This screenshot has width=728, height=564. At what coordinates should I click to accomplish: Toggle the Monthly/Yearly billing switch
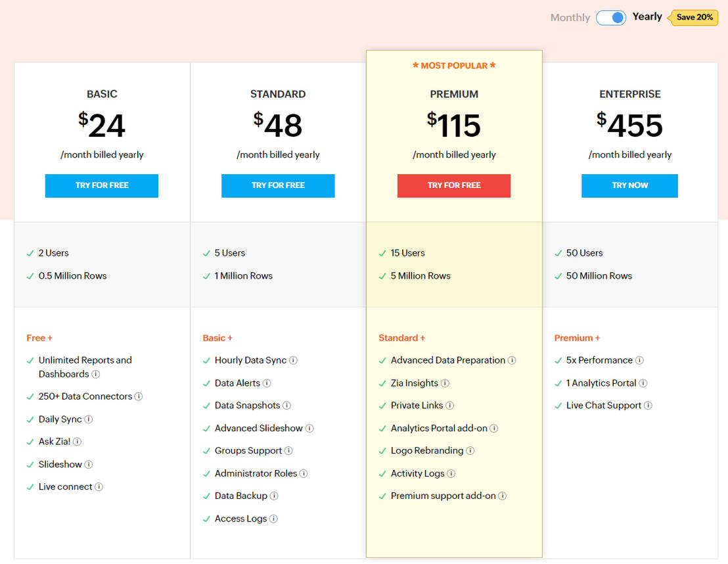click(x=611, y=18)
